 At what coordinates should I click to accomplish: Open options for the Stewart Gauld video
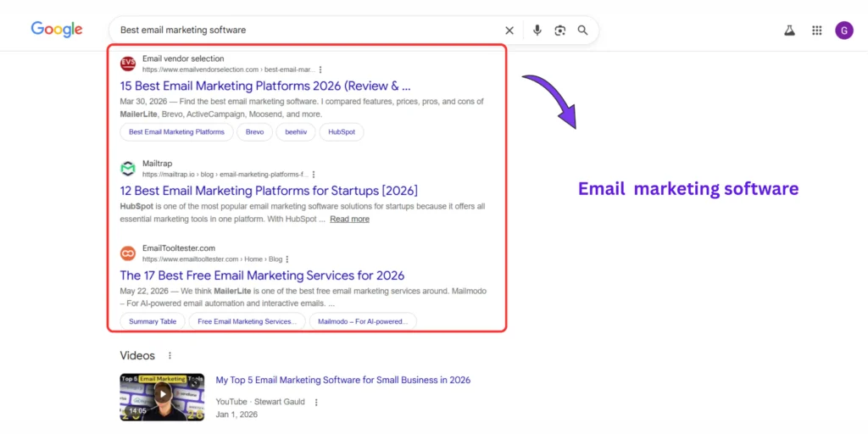316,403
